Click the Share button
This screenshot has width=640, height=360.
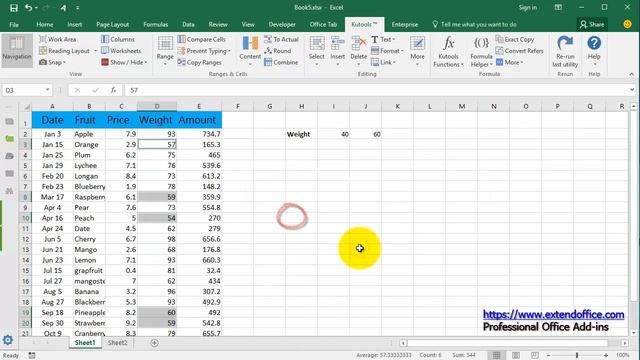point(591,24)
